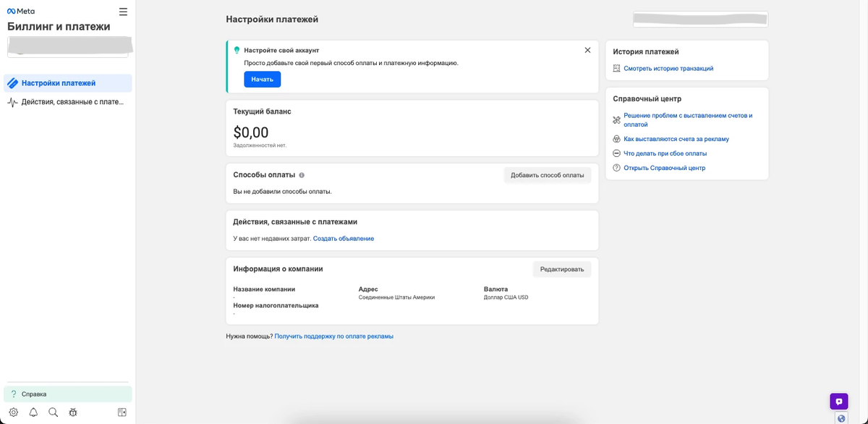Open Смотреть историю транзакций link

coord(668,69)
